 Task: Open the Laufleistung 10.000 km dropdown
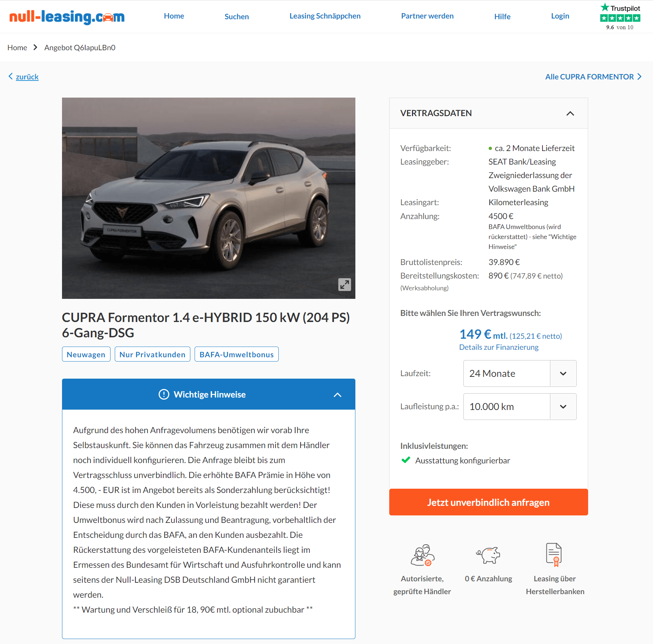pyautogui.click(x=520, y=406)
